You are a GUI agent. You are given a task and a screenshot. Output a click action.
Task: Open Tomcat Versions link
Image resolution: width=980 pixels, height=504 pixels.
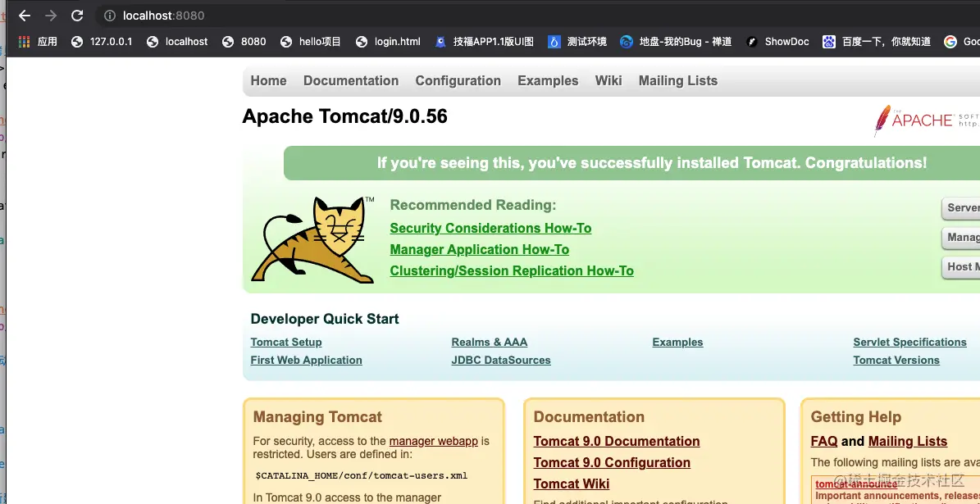pyautogui.click(x=896, y=361)
